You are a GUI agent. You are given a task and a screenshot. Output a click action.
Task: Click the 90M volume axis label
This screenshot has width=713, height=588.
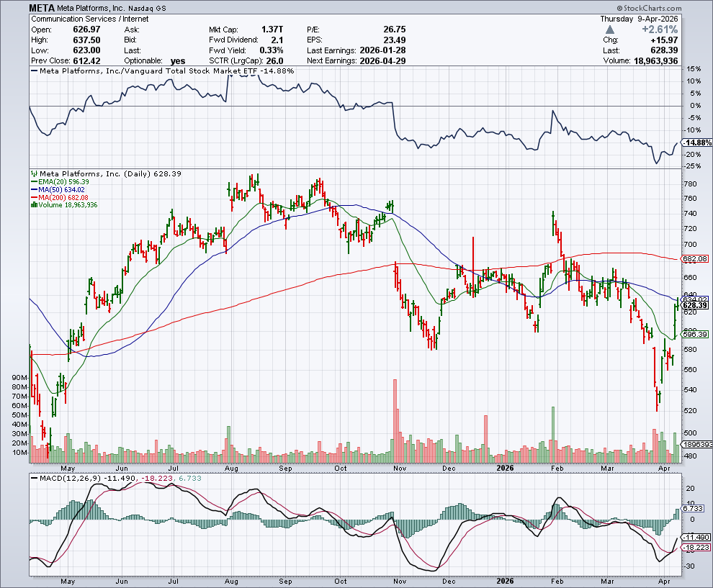click(x=19, y=377)
